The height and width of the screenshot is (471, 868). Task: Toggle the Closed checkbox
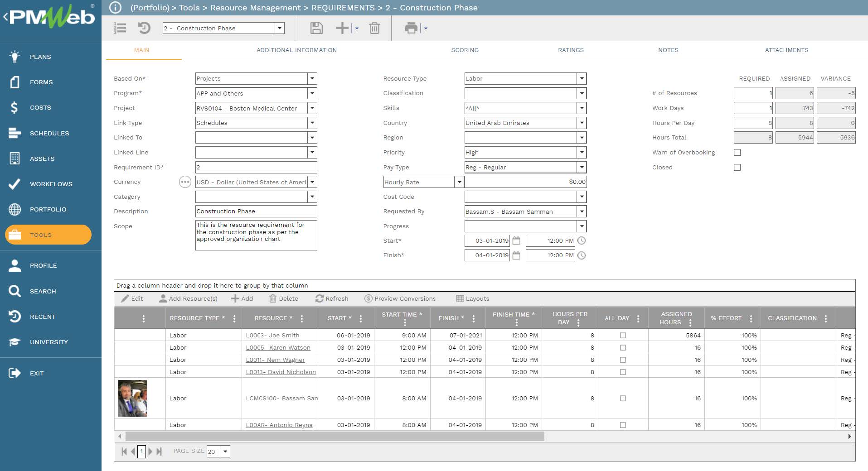point(737,167)
